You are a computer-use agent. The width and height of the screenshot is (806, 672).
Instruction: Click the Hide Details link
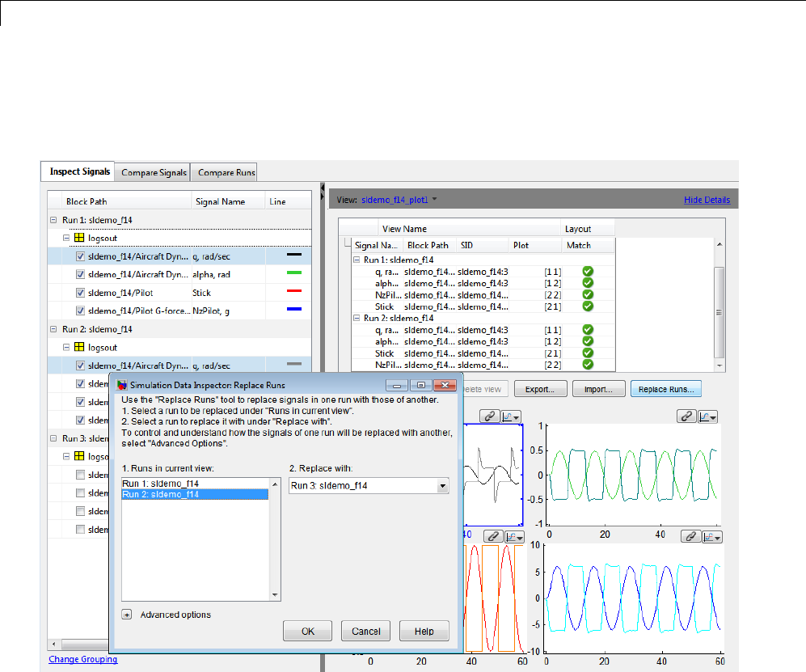click(x=707, y=200)
